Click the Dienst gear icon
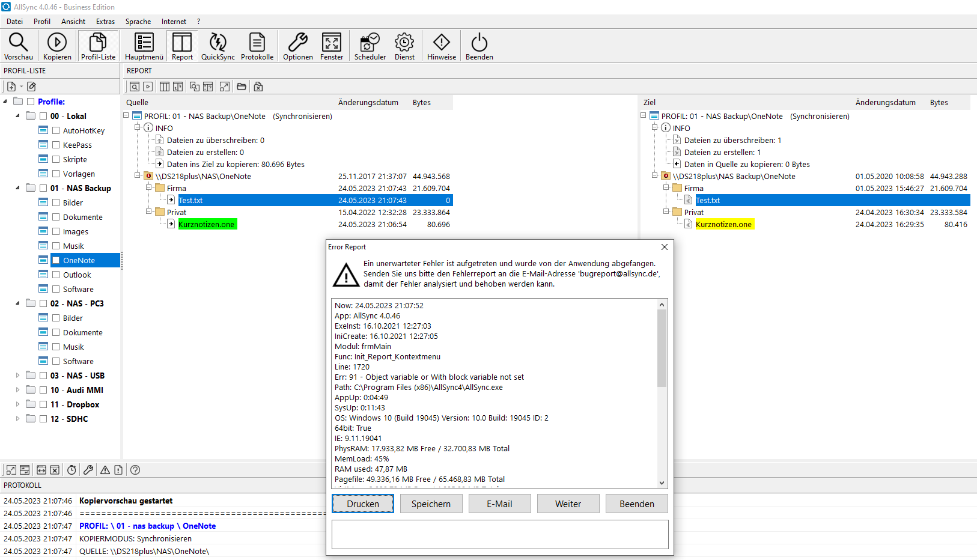This screenshot has height=560, width=977. pos(404,43)
